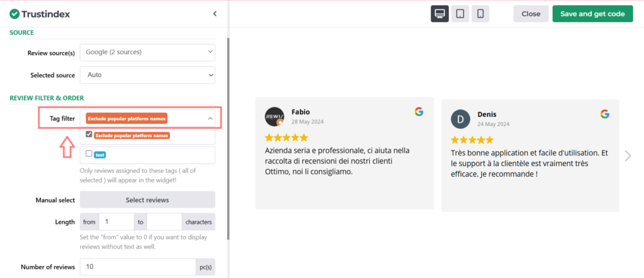Collapse the Tag filter dropdown
This screenshot has width=644, height=278.
coord(210,118)
